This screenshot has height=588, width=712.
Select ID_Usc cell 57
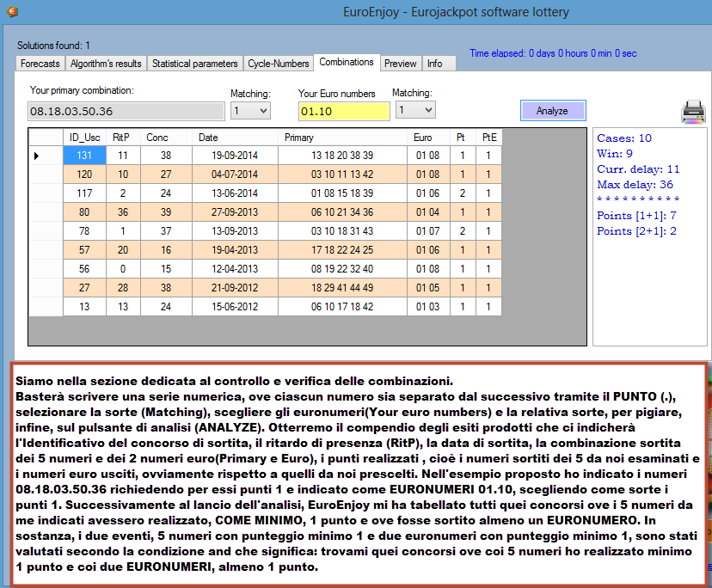tap(84, 250)
